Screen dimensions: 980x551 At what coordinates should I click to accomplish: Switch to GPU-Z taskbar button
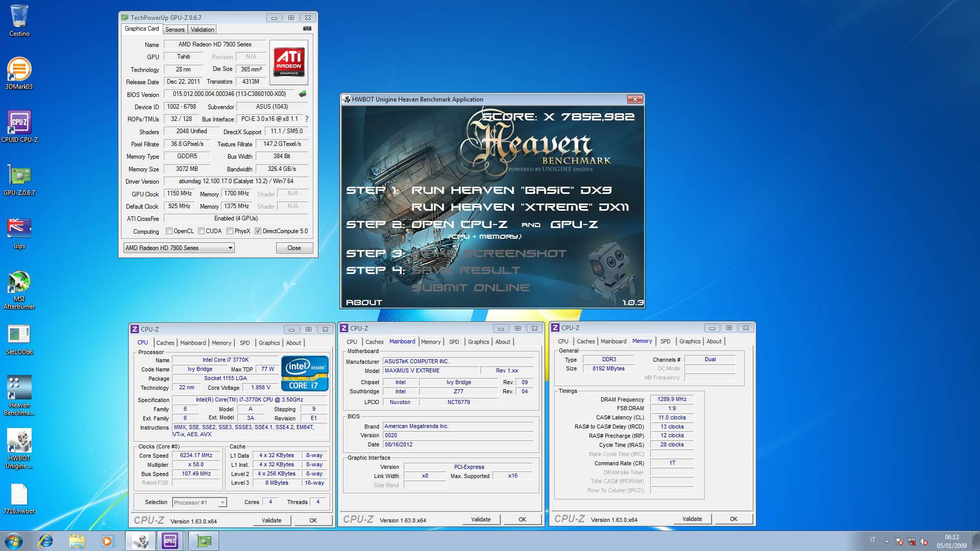[x=204, y=541]
